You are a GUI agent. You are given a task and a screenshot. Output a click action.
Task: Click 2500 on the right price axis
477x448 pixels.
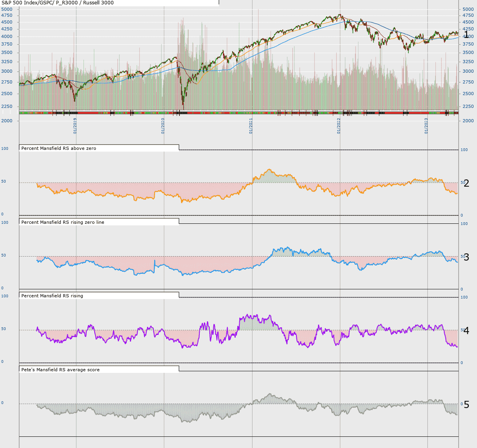468,94
